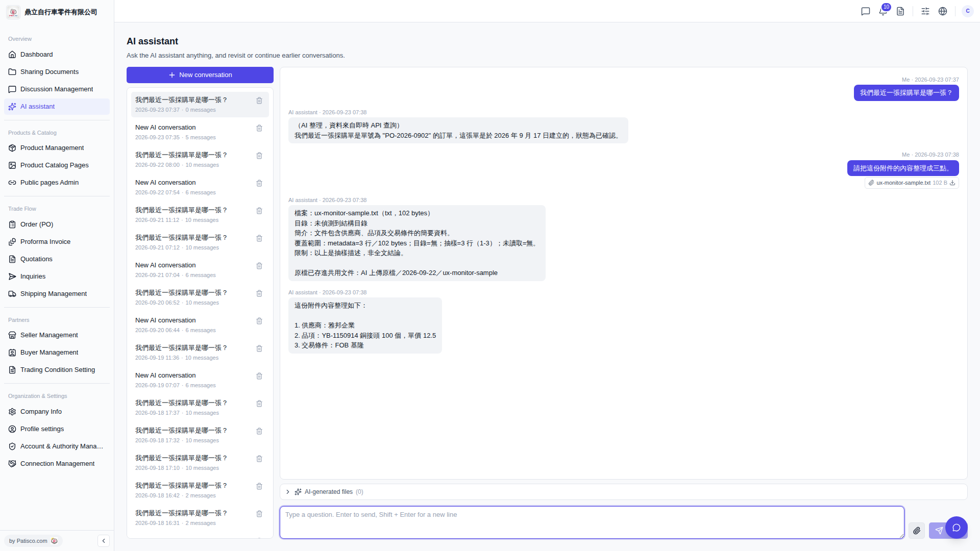
Task: Collapse the sidebar with chevron button
Action: [104, 541]
